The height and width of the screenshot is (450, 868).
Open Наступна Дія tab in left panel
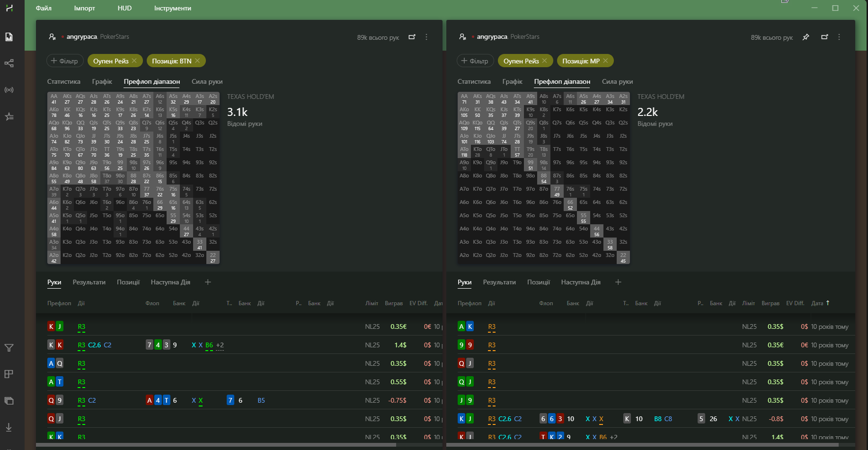(x=170, y=282)
